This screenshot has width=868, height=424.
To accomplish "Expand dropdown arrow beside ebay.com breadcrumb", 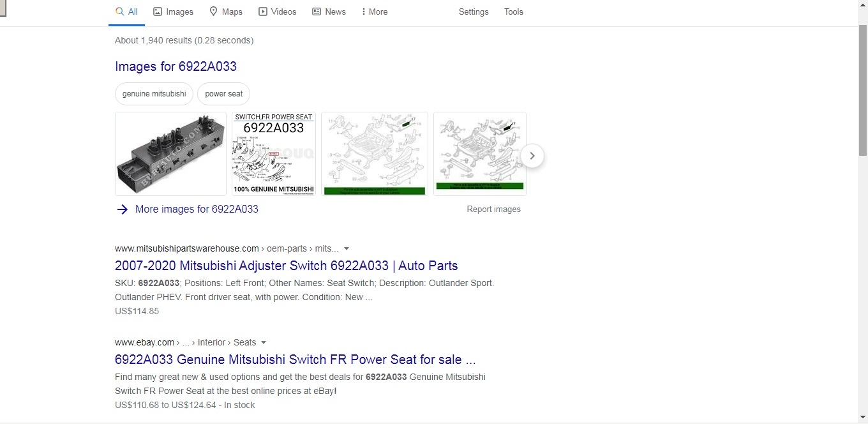I will [x=264, y=343].
